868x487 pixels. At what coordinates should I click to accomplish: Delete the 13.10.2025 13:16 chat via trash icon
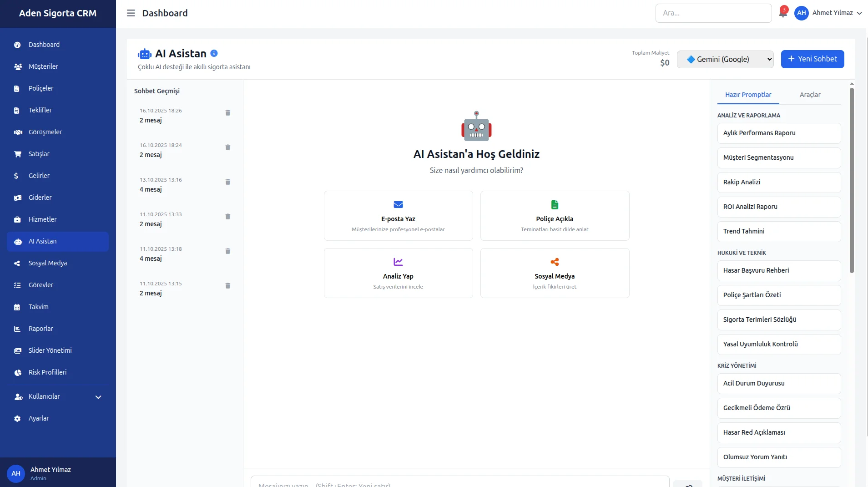[228, 182]
